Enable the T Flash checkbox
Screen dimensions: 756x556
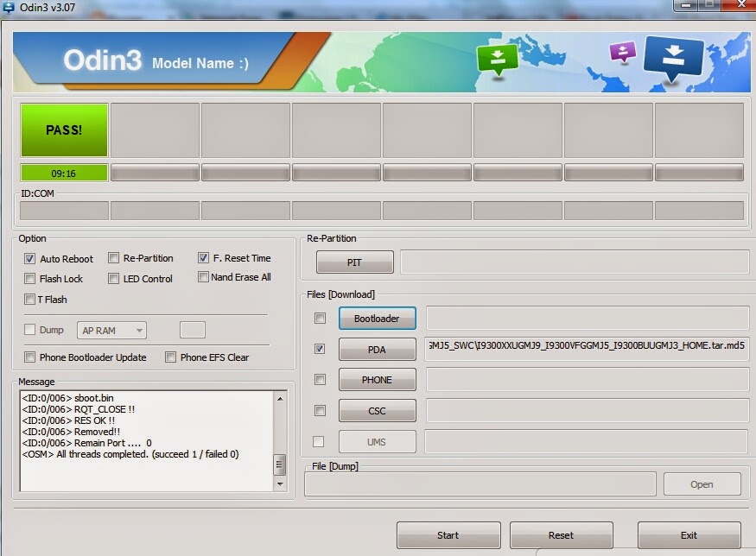(x=30, y=300)
